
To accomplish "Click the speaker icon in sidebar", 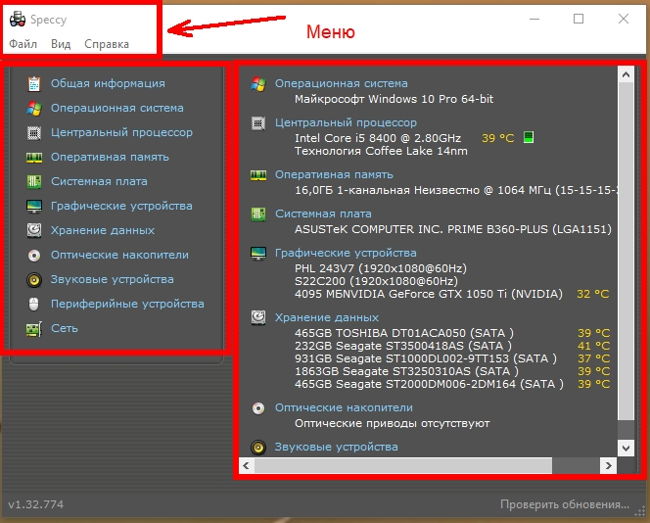I will 34,280.
